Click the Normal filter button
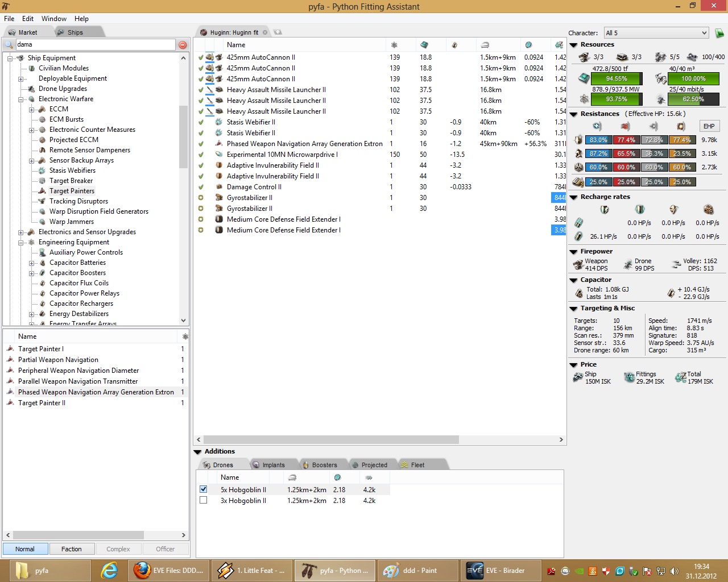 25,549
